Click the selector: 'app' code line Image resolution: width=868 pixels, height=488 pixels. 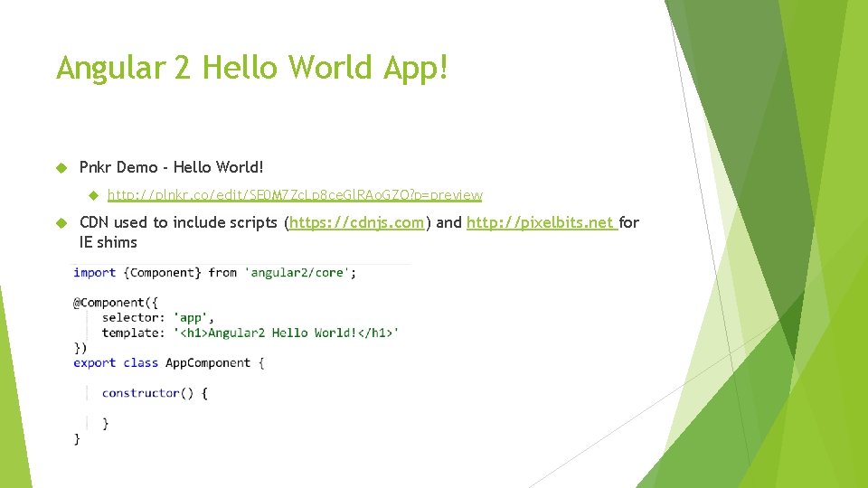tap(157, 317)
